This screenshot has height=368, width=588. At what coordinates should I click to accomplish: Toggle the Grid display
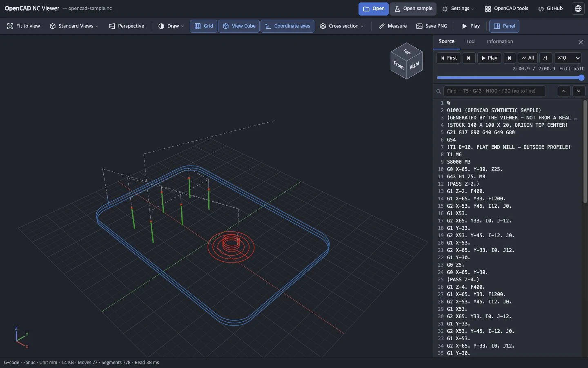click(204, 26)
